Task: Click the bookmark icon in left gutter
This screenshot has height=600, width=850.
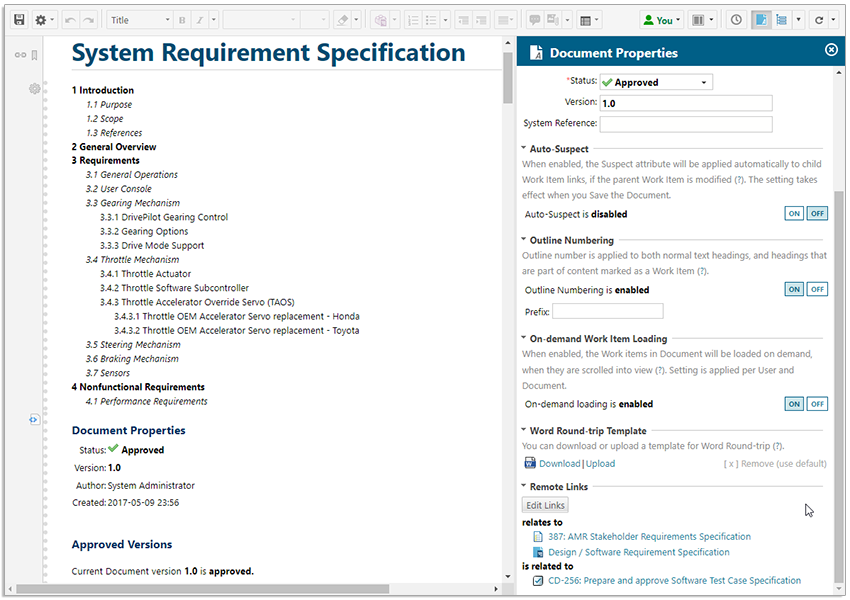Action: tap(34, 55)
